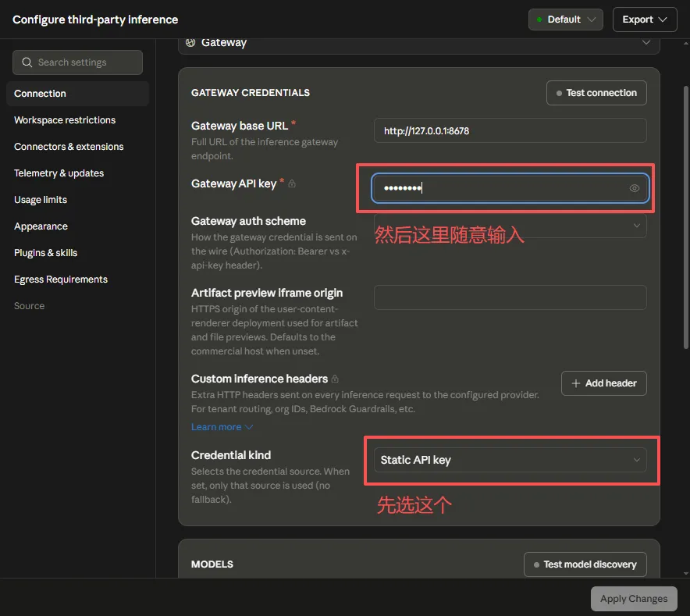Click the Add header button
Screen dimensions: 690x616
click(x=604, y=383)
